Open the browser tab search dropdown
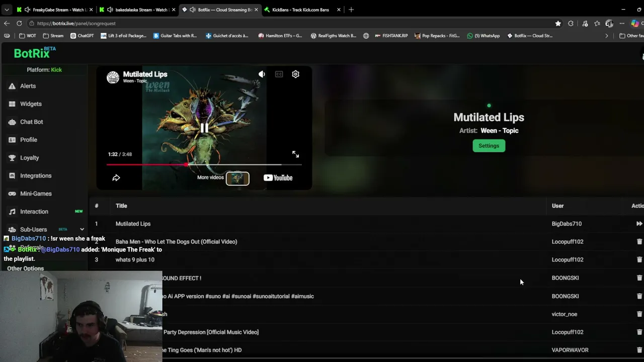 click(7, 10)
